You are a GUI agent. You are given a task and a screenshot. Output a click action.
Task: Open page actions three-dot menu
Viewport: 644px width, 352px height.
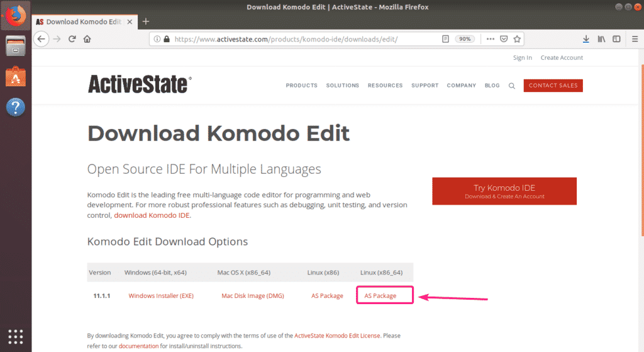(491, 39)
